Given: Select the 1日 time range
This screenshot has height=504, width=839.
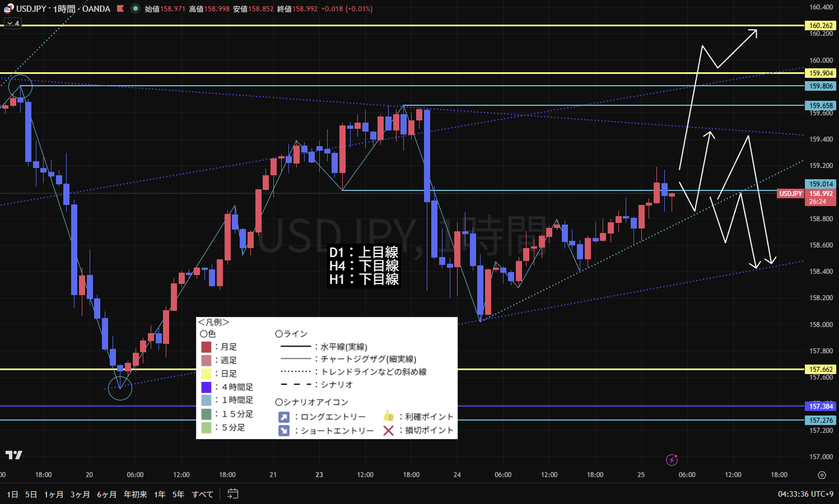Looking at the screenshot, I should [12, 494].
